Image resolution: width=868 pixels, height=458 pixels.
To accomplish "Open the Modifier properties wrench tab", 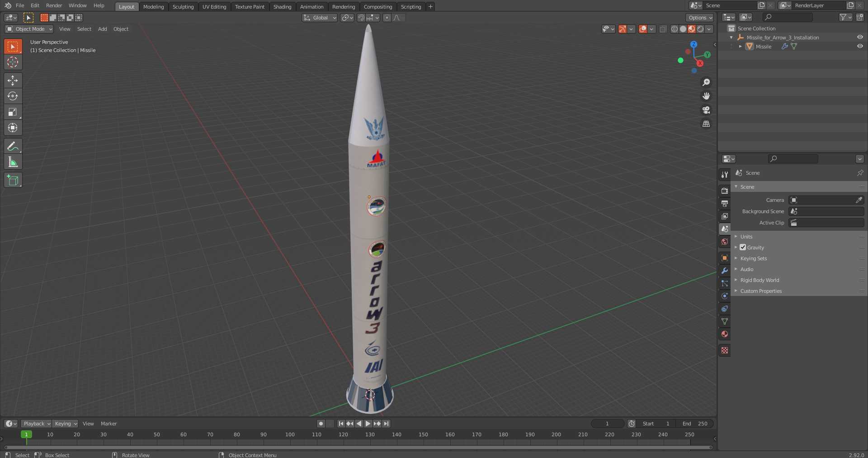I will point(725,271).
